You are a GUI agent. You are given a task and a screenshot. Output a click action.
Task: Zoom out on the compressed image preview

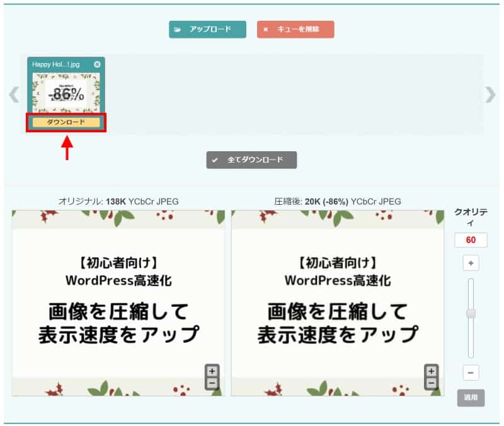431,383
